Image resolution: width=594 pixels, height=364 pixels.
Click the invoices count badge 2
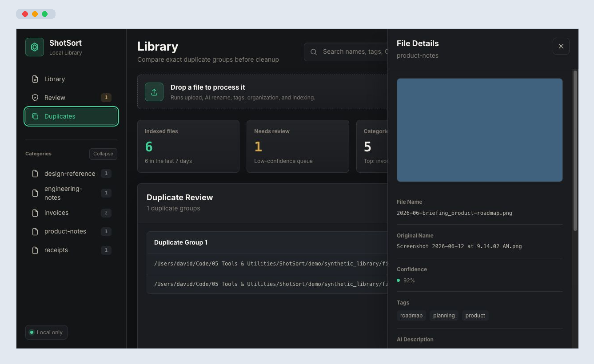[x=106, y=213]
